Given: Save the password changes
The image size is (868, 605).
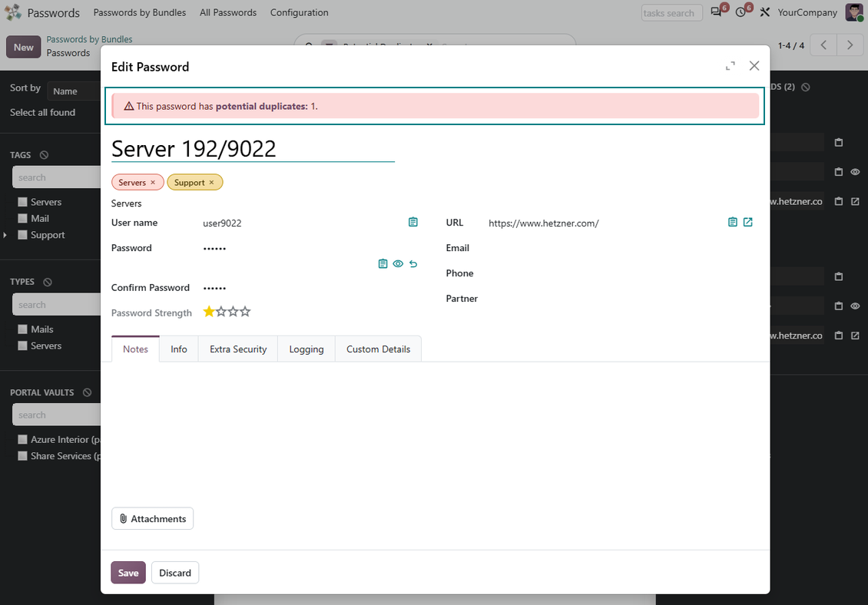Looking at the screenshot, I should tap(128, 573).
